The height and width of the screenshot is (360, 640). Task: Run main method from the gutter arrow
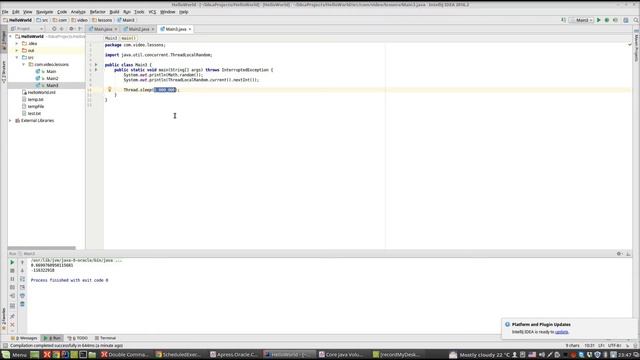coord(96,70)
